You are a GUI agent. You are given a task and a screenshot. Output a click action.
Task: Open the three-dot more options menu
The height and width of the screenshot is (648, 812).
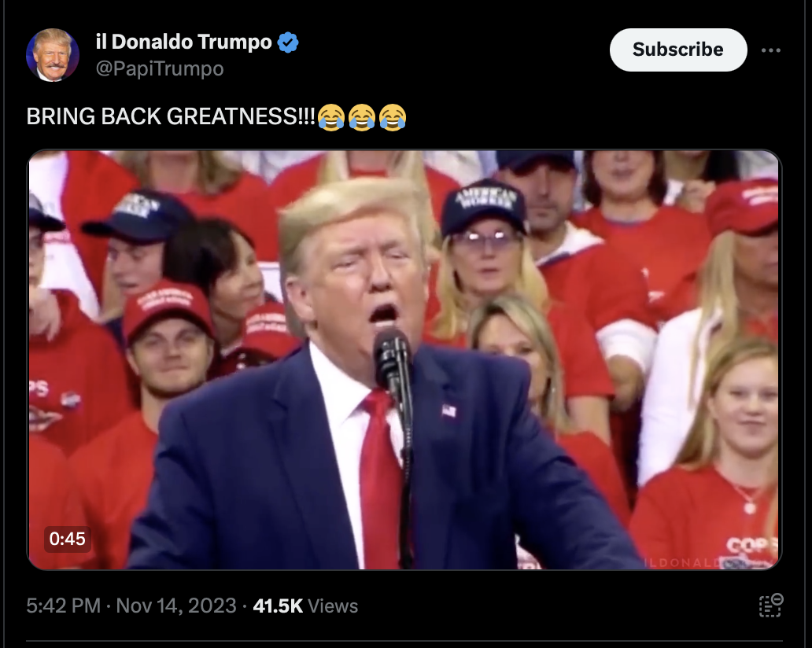770,50
